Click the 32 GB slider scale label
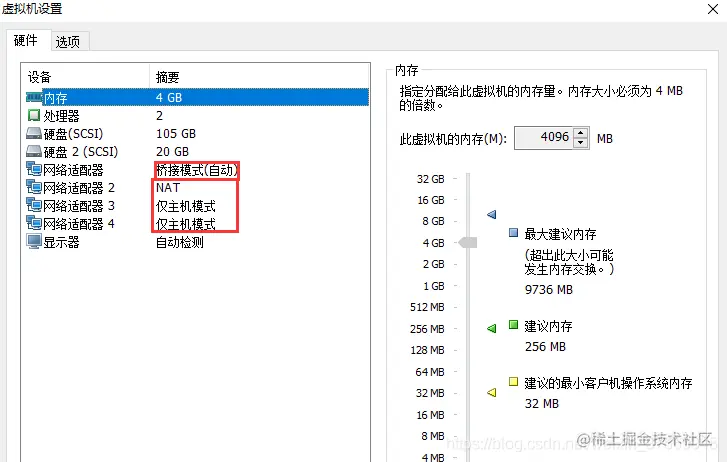The width and height of the screenshot is (727, 462). coord(430,179)
